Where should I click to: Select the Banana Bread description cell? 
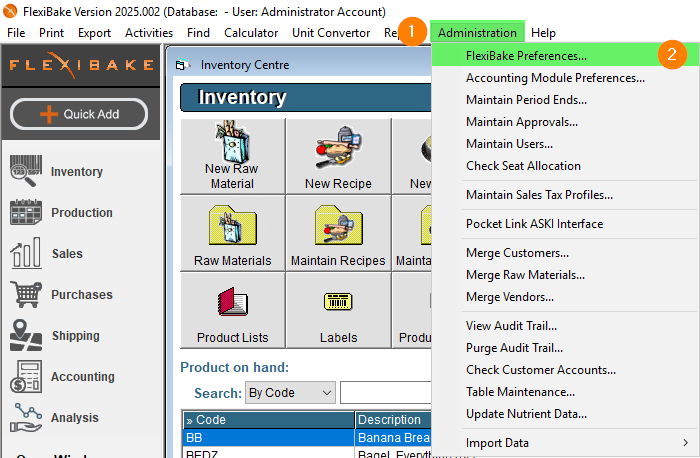[394, 438]
